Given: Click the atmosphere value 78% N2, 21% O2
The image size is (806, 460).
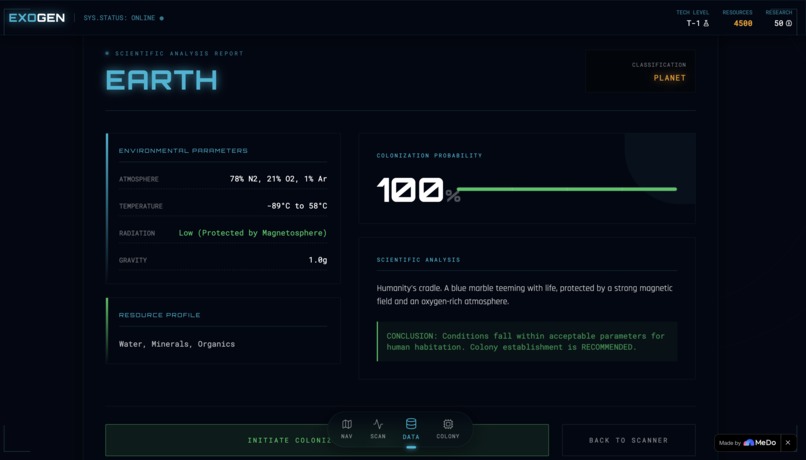Looking at the screenshot, I should tap(278, 179).
